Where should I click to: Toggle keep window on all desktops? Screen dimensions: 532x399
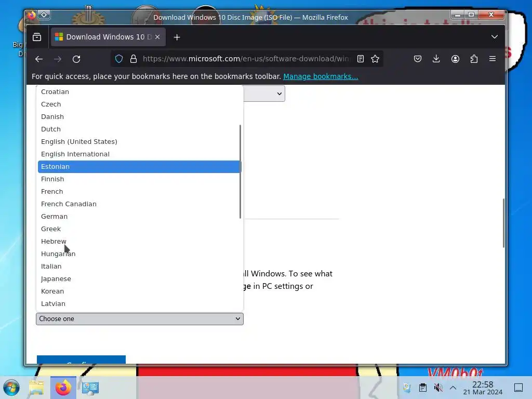pyautogui.click(x=44, y=15)
